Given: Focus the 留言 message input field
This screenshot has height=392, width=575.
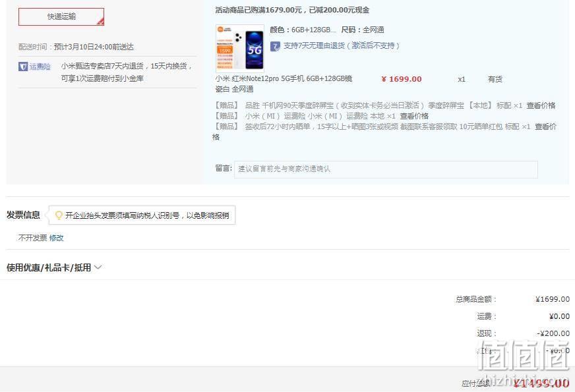Looking at the screenshot, I should tap(386, 169).
